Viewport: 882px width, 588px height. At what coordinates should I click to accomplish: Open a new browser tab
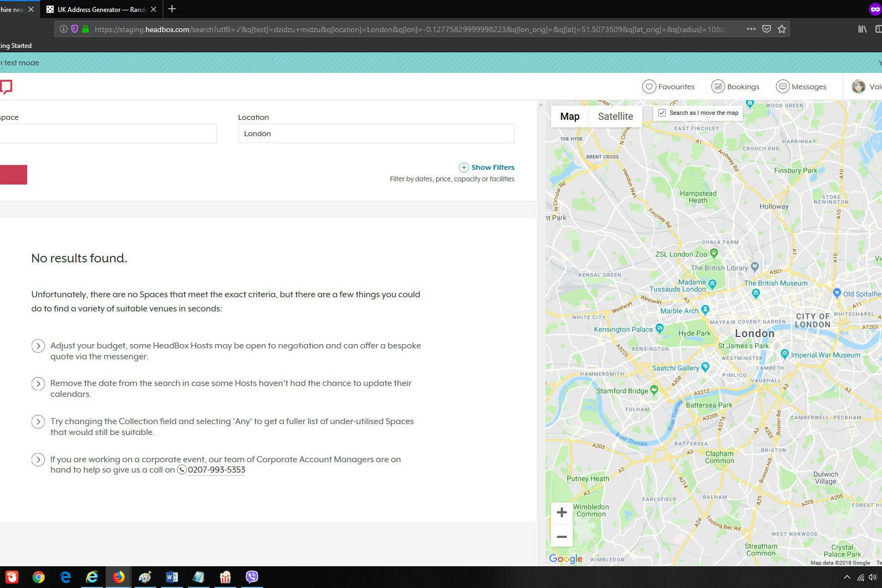[172, 9]
